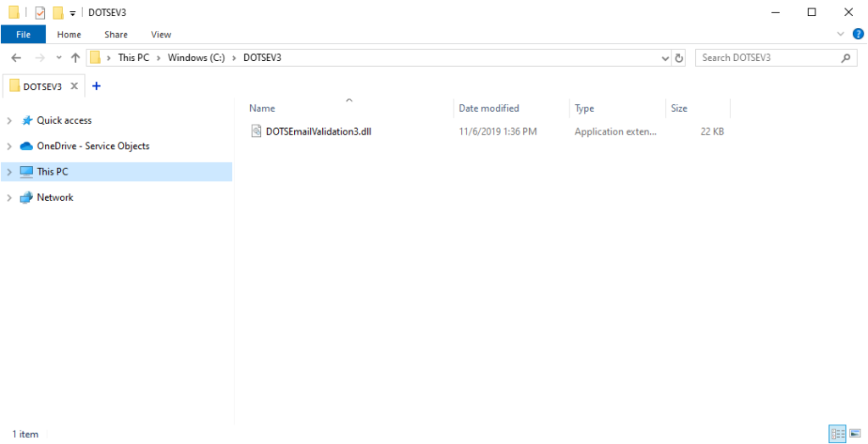Click the 22 KB size cell
Image resolution: width=868 pixels, height=444 pixels.
[x=712, y=132]
